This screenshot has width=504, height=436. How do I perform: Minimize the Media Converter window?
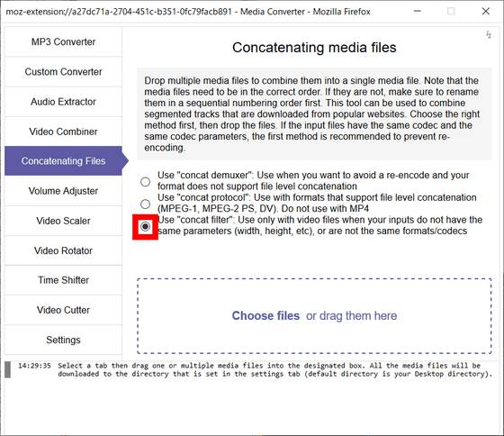tap(418, 12)
